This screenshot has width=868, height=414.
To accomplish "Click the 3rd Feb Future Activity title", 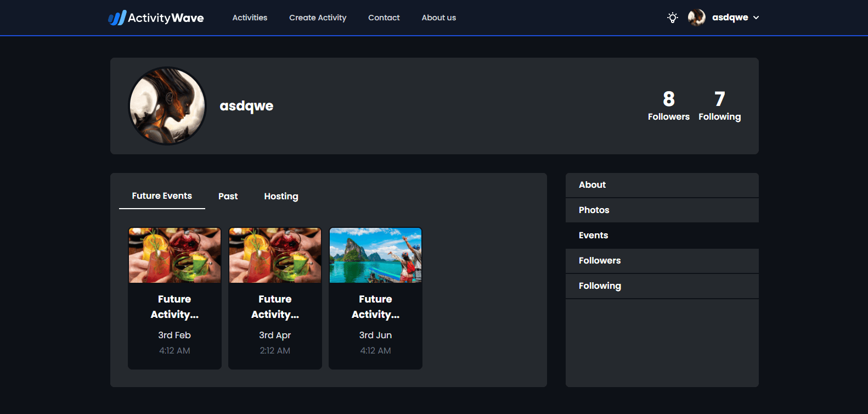I will click(174, 306).
